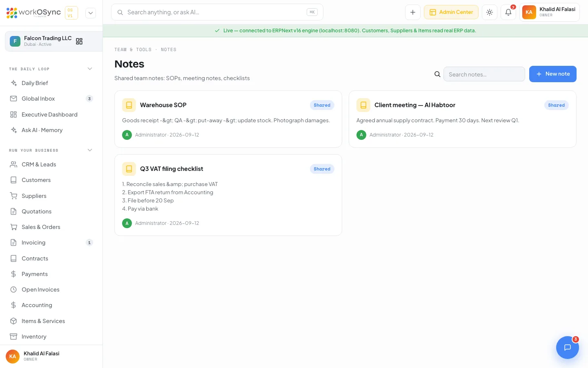Click the Shared badge on Client meeting note
This screenshot has width=588, height=368.
[x=557, y=105]
